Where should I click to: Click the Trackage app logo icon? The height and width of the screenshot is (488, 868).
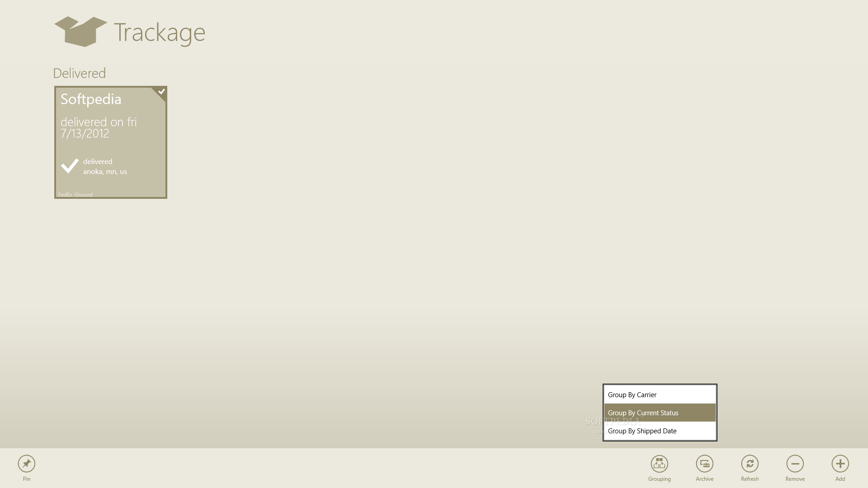click(80, 31)
